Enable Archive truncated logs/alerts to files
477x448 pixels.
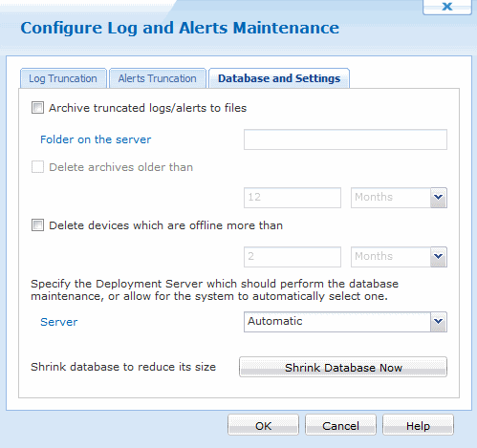click(37, 108)
